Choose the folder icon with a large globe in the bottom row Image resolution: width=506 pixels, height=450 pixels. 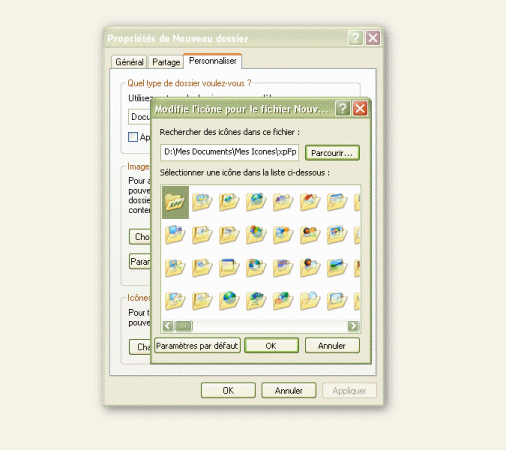tap(229, 300)
